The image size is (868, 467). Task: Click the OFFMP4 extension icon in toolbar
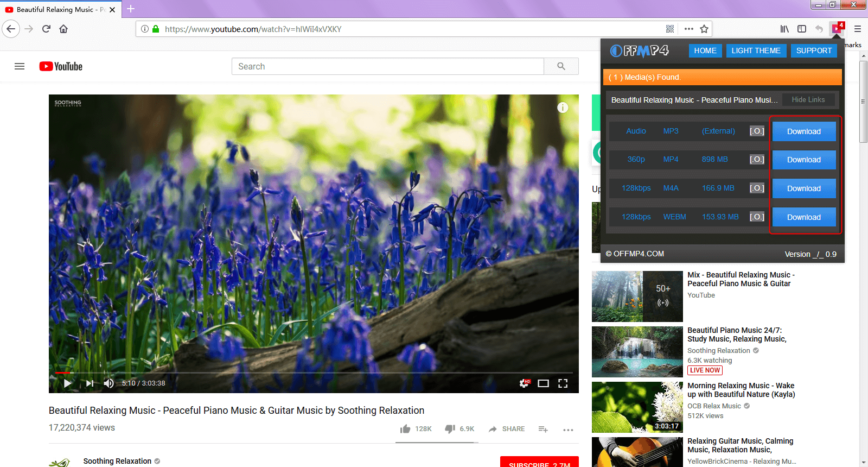click(x=837, y=29)
